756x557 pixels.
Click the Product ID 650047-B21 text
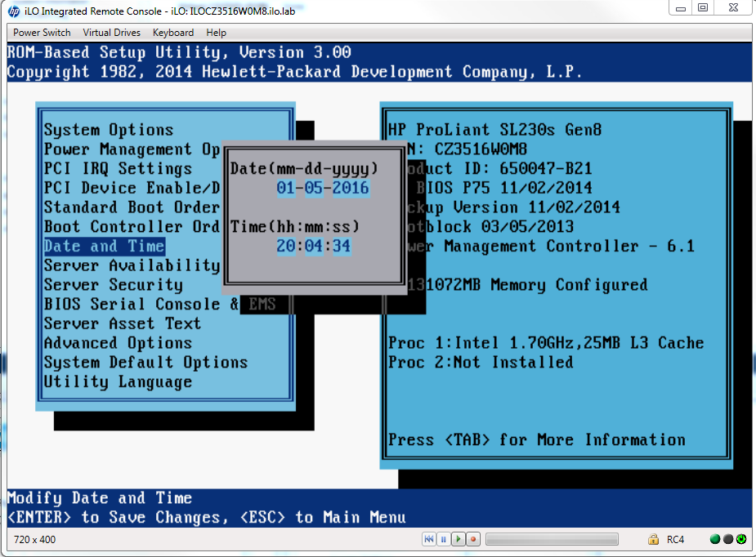click(499, 168)
